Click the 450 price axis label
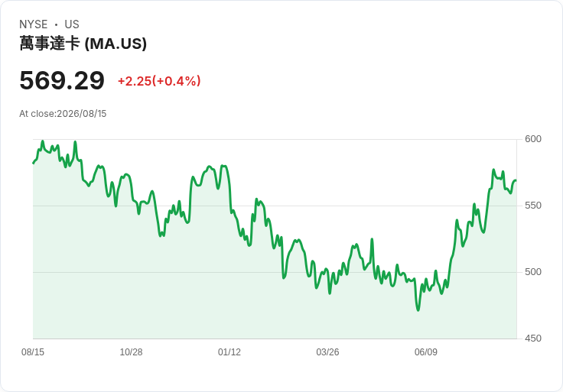This screenshot has height=392, width=563. point(533,339)
